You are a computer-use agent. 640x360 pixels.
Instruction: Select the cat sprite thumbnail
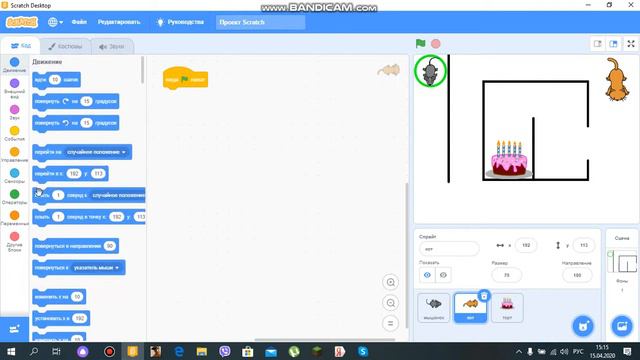pos(470,307)
